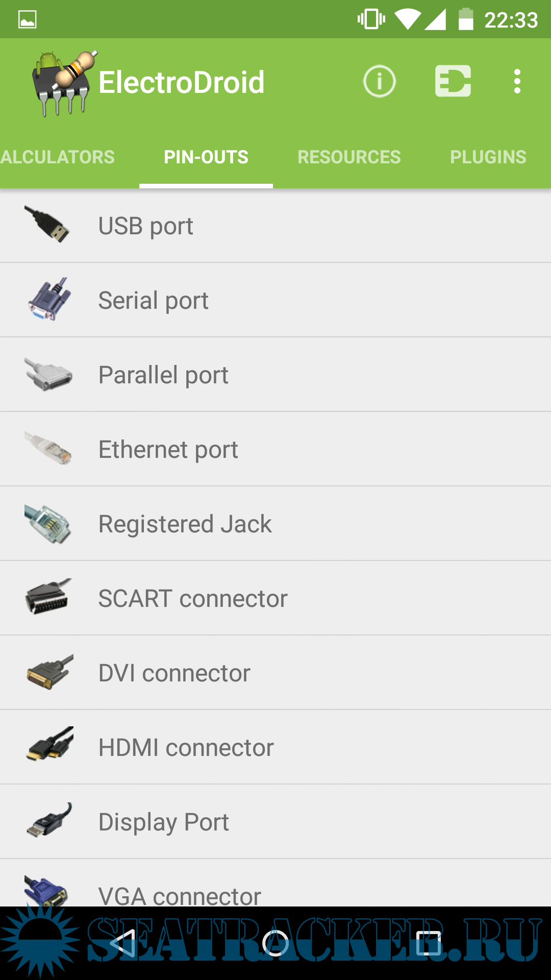The width and height of the screenshot is (551, 980).
Task: Open the Plugins tab
Action: click(488, 157)
